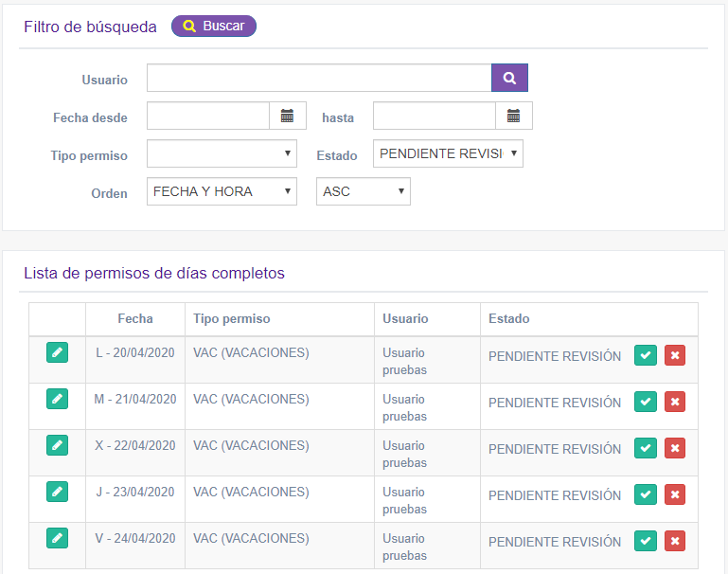Viewport: 728px width, 574px height.
Task: Click VAC (VACACIONES) in the 22/04/2020 row
Action: [x=251, y=445]
